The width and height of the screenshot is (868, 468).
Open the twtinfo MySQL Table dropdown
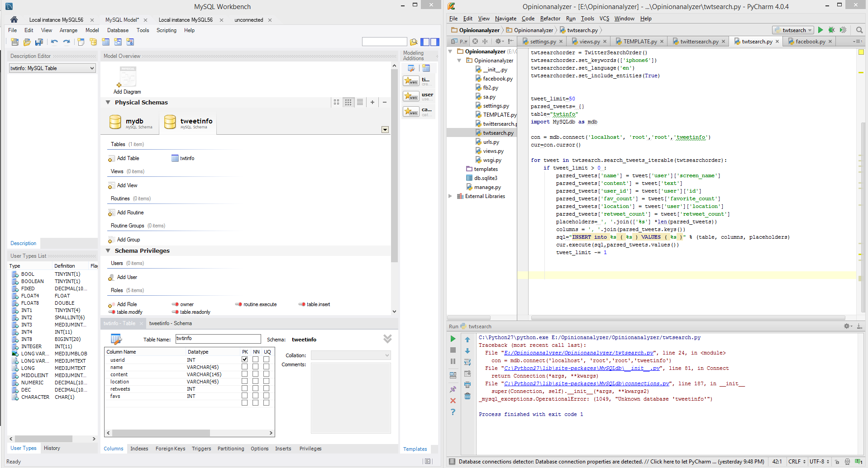pyautogui.click(x=52, y=68)
